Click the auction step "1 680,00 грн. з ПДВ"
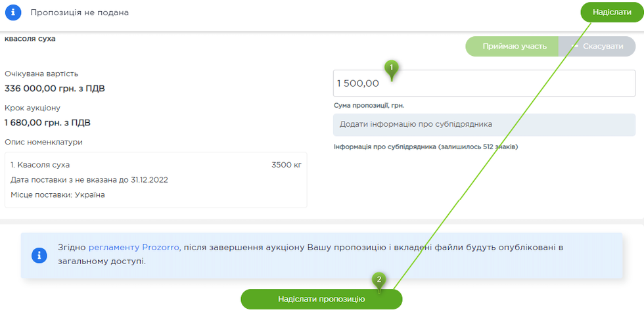Screen dimensions: 644x314 (47, 122)
